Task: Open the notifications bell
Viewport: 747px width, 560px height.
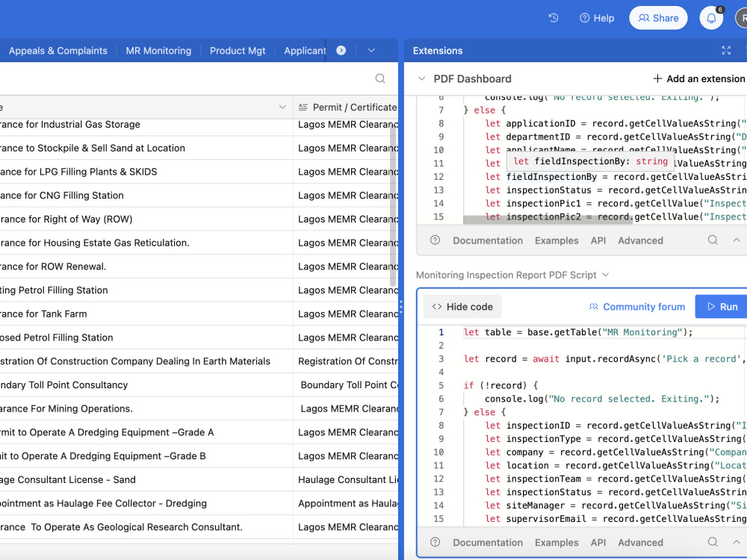Action: pos(711,18)
